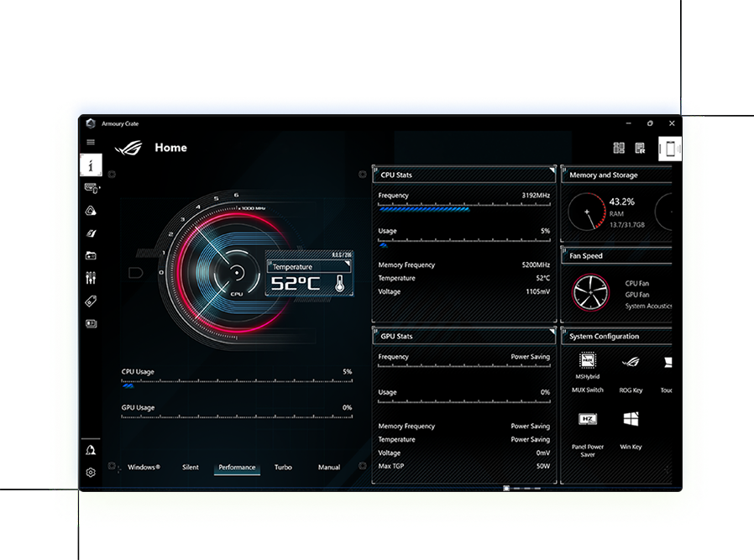Open Aura Sync triangle icon in sidebar
Viewport: 754px width, 560px height.
[x=91, y=211]
